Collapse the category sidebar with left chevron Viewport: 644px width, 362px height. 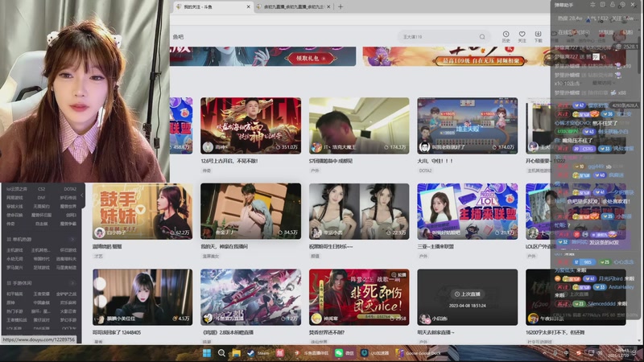click(x=82, y=195)
